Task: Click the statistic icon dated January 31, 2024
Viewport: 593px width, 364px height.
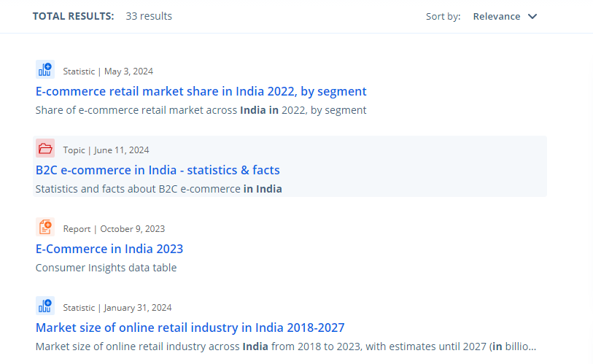Action: coord(45,306)
